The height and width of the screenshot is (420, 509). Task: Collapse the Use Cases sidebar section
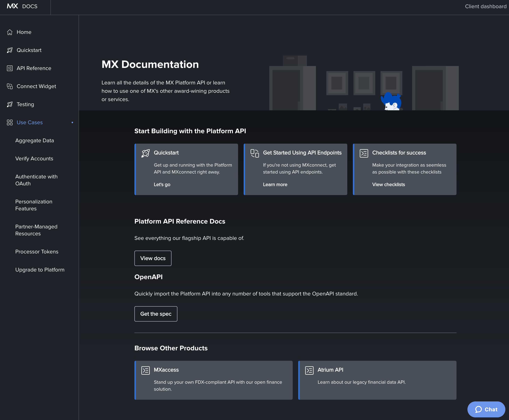click(30, 122)
